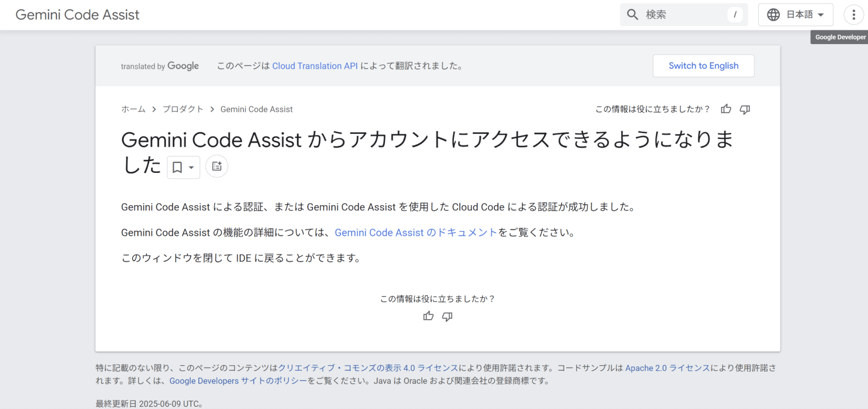Open Gemini Code Assist breadcrumb link
Screen dimensions: 868x409
[x=256, y=109]
